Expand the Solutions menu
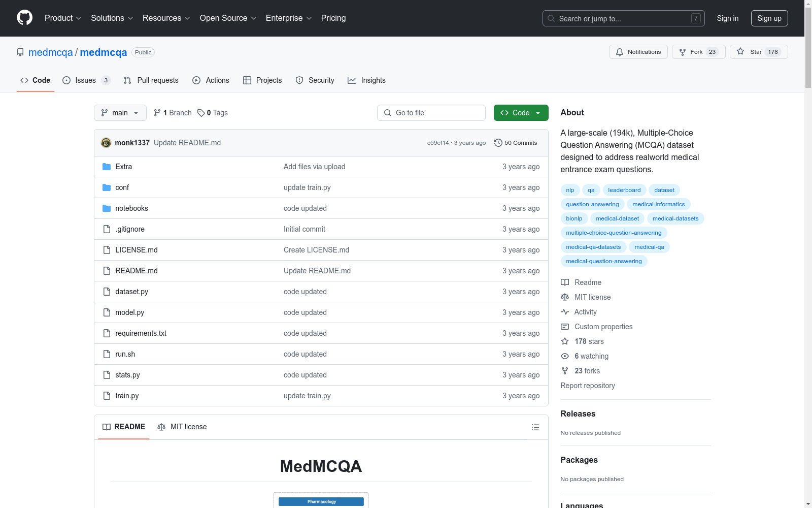 pos(112,18)
